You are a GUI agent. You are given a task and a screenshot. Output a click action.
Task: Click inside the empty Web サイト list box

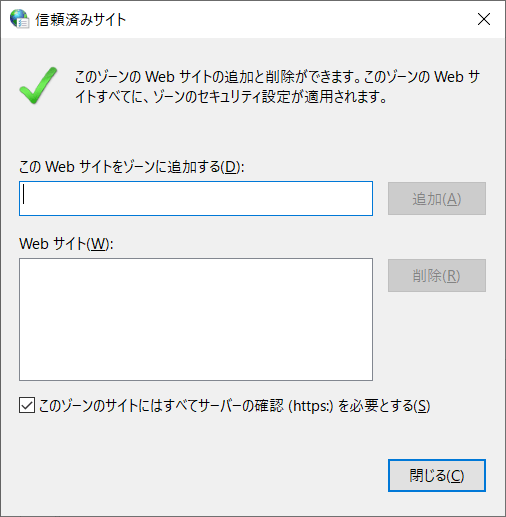196,319
